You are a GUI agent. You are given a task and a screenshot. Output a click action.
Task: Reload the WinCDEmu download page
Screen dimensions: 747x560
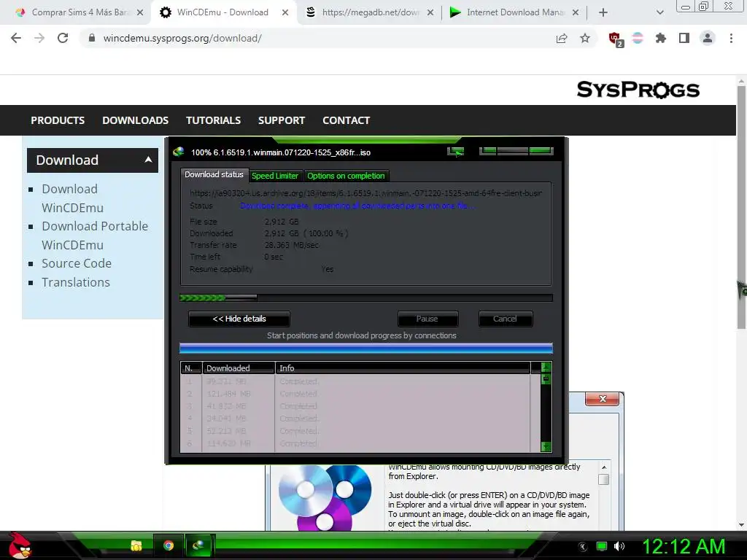[x=63, y=38]
